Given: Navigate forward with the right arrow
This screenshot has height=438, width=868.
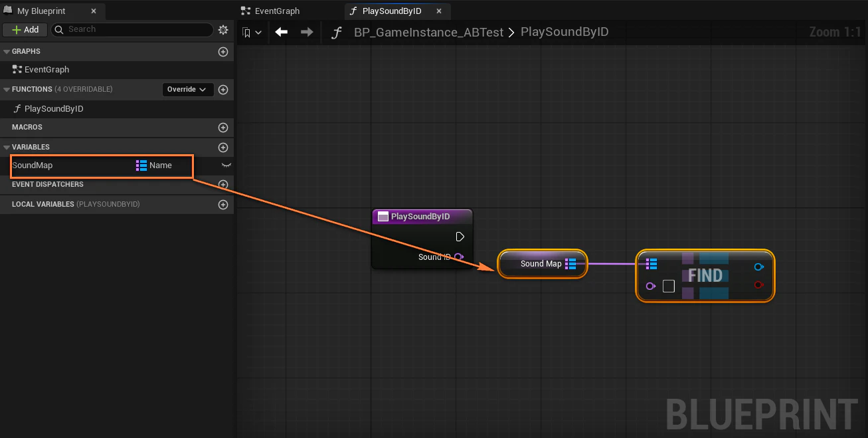Looking at the screenshot, I should click(x=307, y=32).
